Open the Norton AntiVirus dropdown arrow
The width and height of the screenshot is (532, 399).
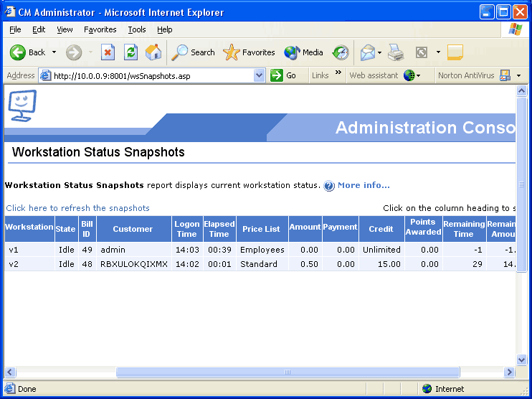point(519,76)
